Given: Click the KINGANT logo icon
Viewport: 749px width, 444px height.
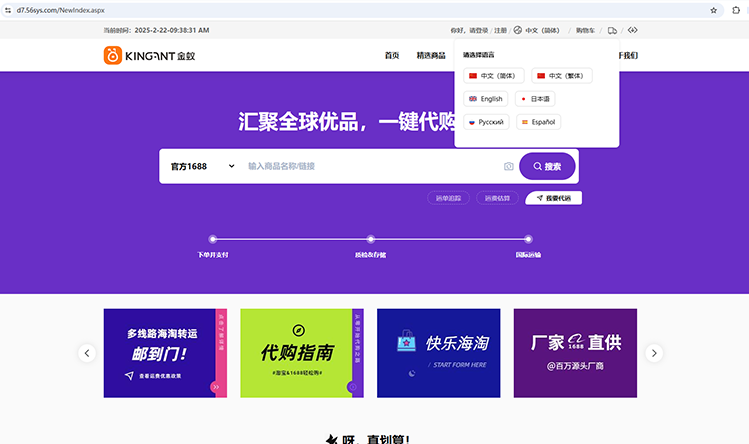Looking at the screenshot, I should [x=113, y=56].
